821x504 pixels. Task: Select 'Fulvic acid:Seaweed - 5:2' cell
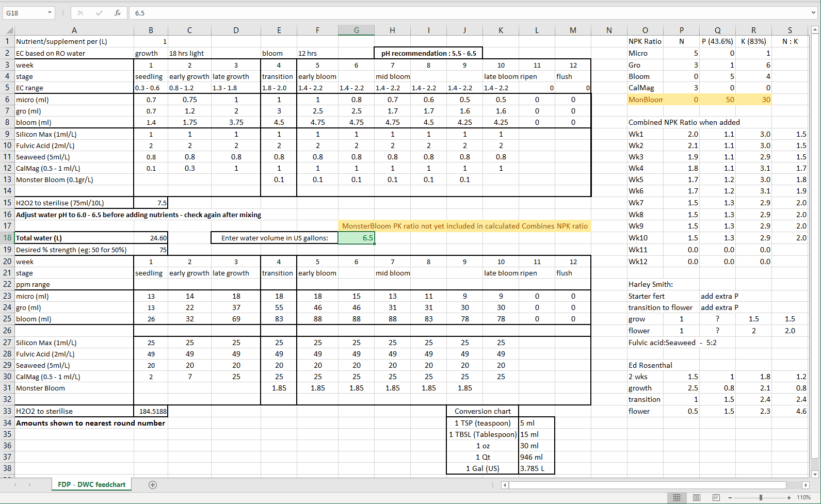pos(672,343)
